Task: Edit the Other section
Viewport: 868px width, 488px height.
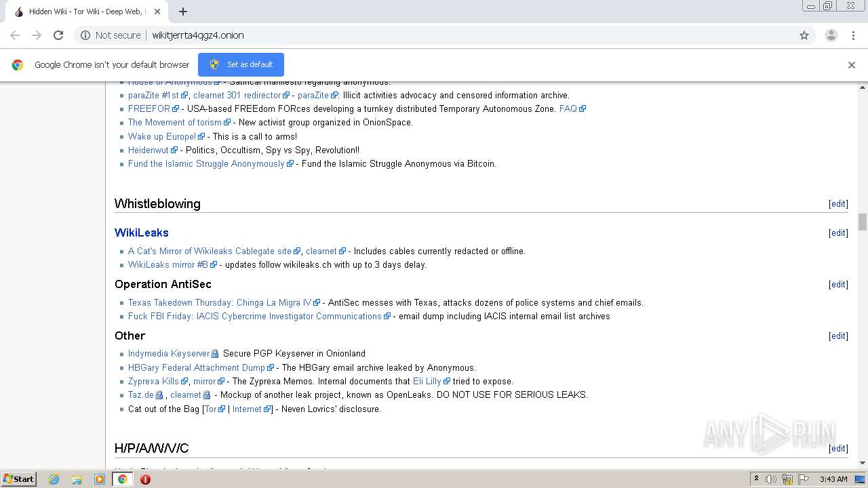Action: pyautogui.click(x=838, y=336)
